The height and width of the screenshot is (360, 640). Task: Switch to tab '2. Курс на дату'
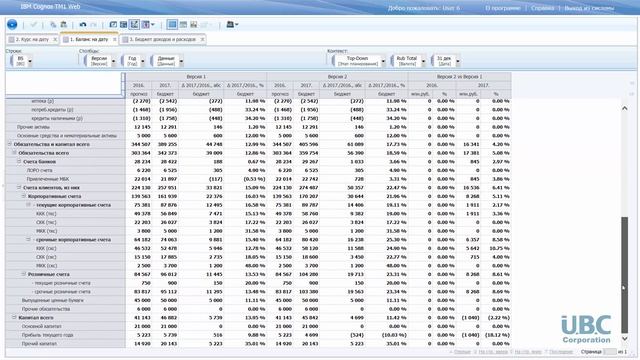coord(32,40)
